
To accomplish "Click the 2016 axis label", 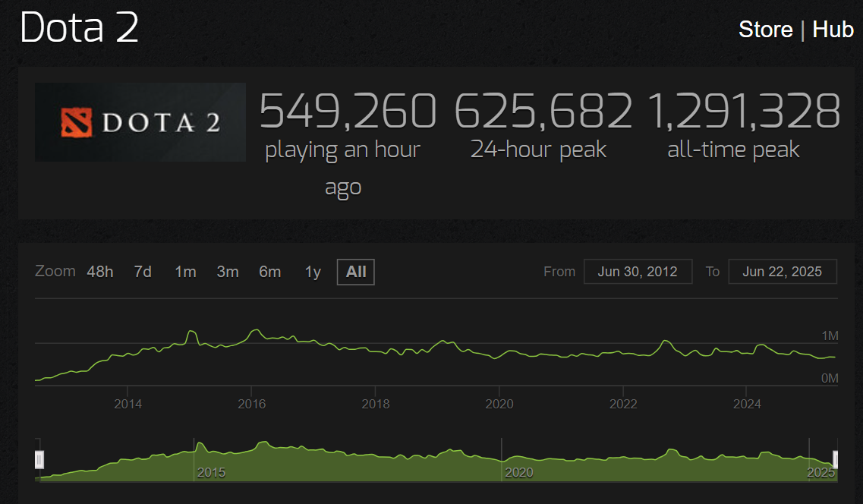I will click(251, 404).
